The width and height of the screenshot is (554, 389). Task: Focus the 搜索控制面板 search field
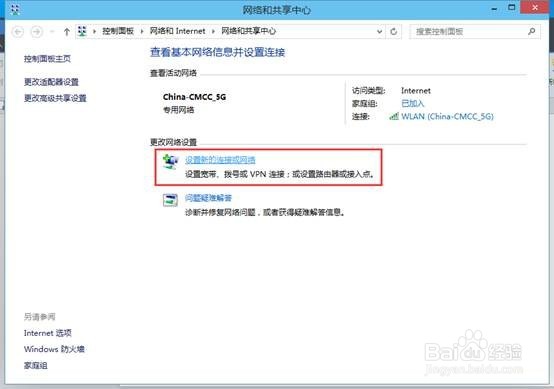(x=475, y=31)
